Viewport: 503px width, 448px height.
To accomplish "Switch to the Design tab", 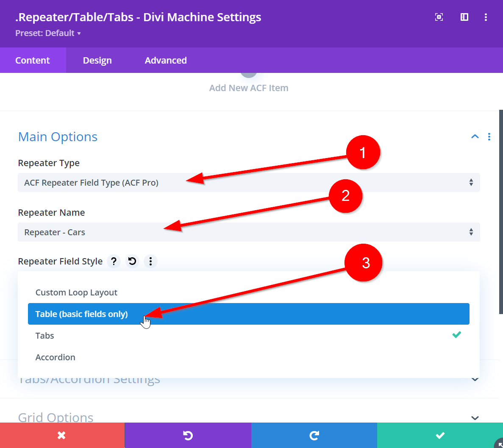I will 97,60.
